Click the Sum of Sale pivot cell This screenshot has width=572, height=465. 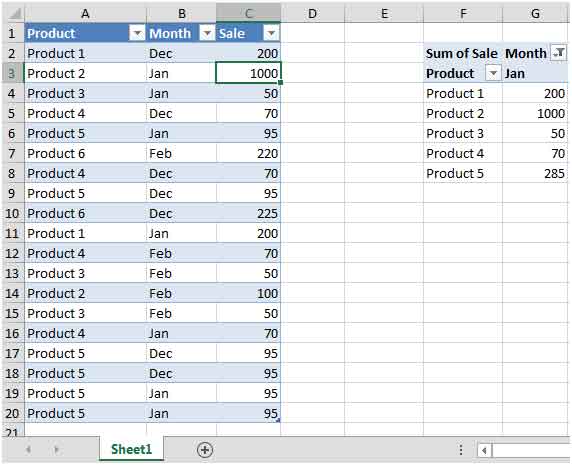[x=463, y=54]
